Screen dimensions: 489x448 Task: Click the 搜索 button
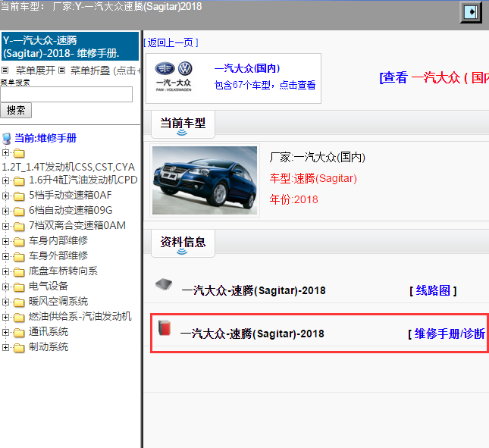(16, 111)
